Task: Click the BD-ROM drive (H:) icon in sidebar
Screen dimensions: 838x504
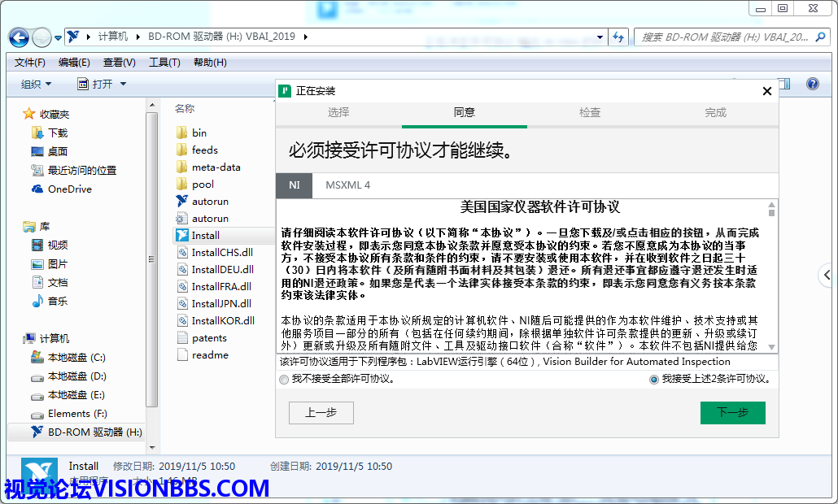Action: (x=37, y=432)
